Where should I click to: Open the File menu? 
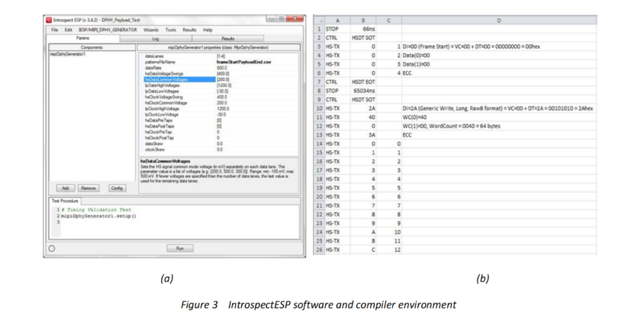[55, 30]
